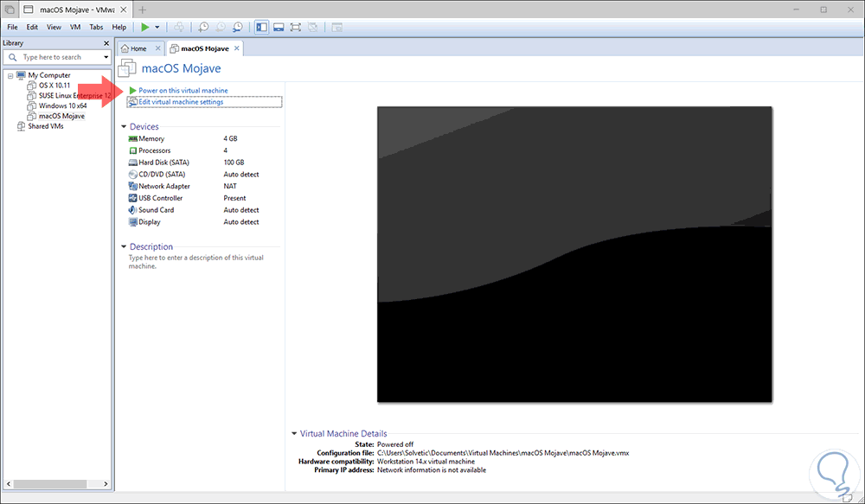Collapse the Devices section
The image size is (865, 504).
tap(124, 127)
